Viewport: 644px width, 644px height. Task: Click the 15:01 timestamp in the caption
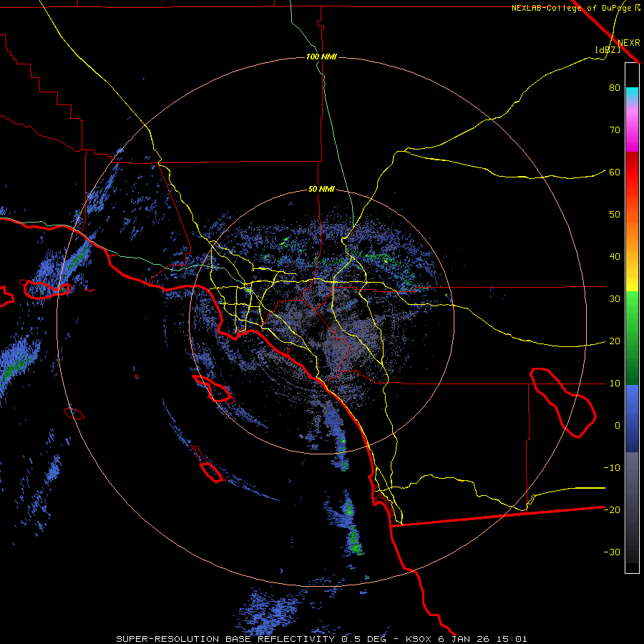click(510, 639)
